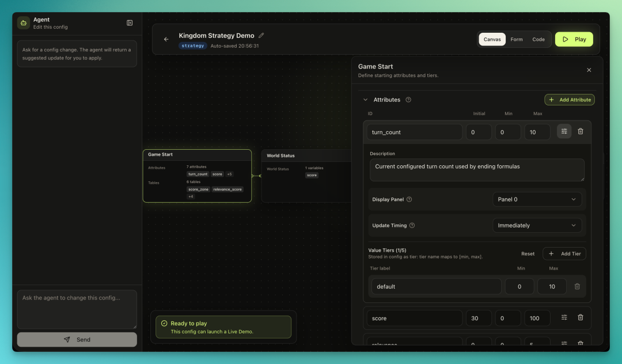
Task: Reset the value tiers
Action: point(528,254)
